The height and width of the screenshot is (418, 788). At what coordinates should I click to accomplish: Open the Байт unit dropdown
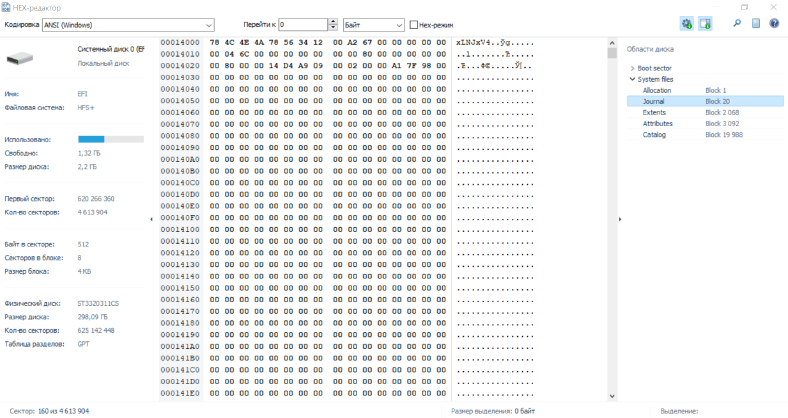(373, 25)
